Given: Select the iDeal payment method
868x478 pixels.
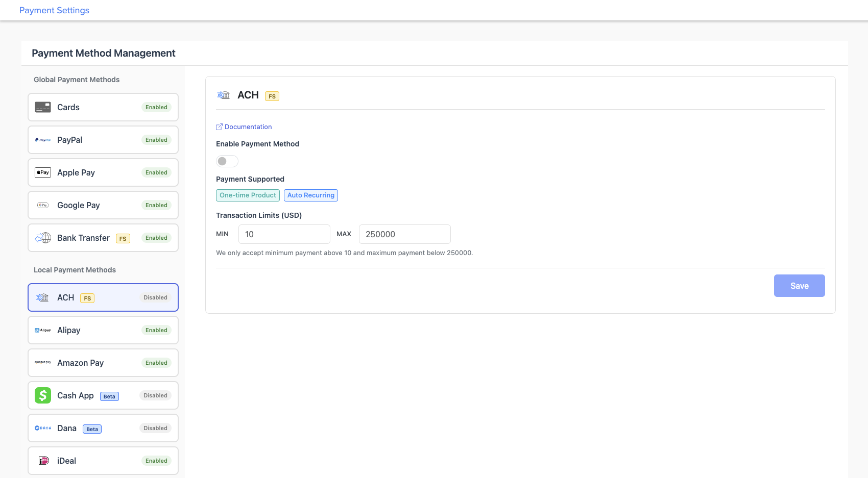Looking at the screenshot, I should point(103,461).
